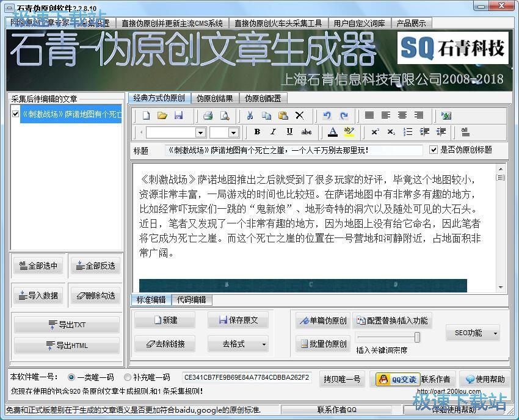Click the 拷贝唯一号 button
The height and width of the screenshot is (420, 519).
click(342, 379)
